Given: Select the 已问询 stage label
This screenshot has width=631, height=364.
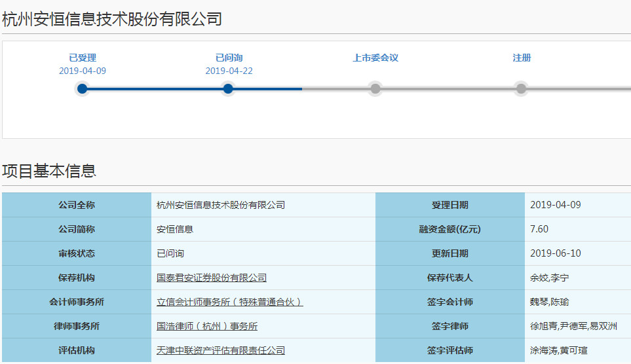Looking at the screenshot, I should pyautogui.click(x=229, y=58).
